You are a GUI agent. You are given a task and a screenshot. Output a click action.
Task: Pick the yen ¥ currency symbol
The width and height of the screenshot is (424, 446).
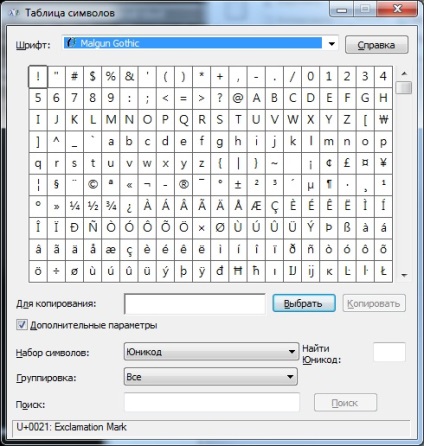click(383, 163)
